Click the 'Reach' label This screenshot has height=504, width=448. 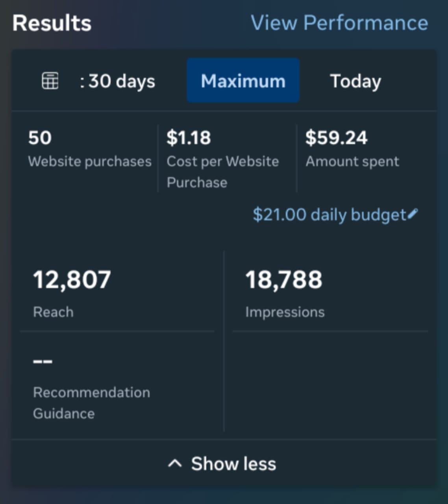(x=53, y=312)
